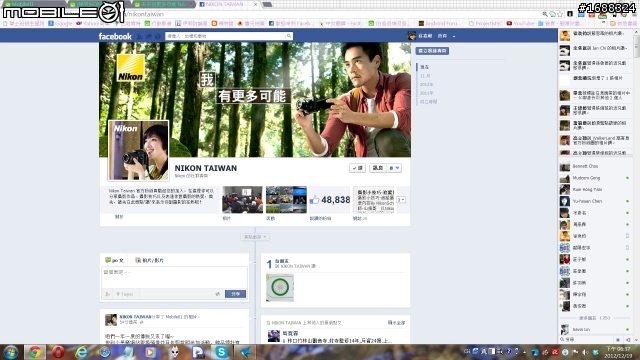Select 2011 in the timeline navigator
The height and width of the screenshot is (360, 640).
[x=426, y=93]
